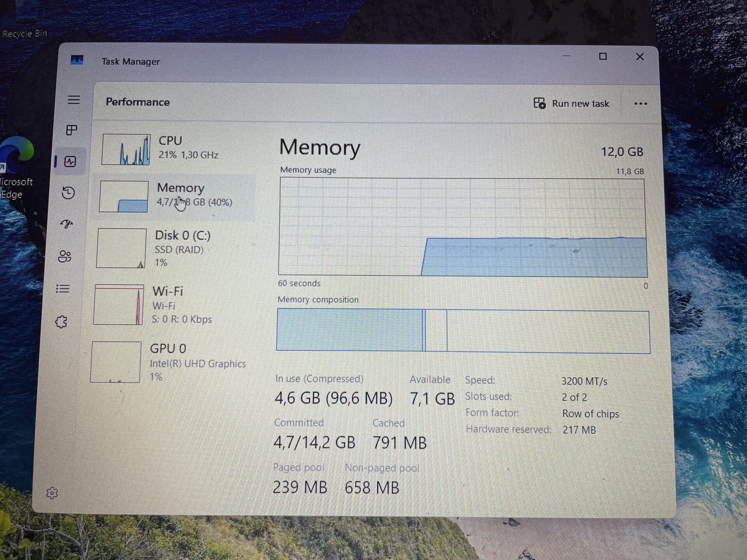The image size is (747, 560).
Task: Select Disk 0 (C:) performance item
Action: pyautogui.click(x=171, y=248)
